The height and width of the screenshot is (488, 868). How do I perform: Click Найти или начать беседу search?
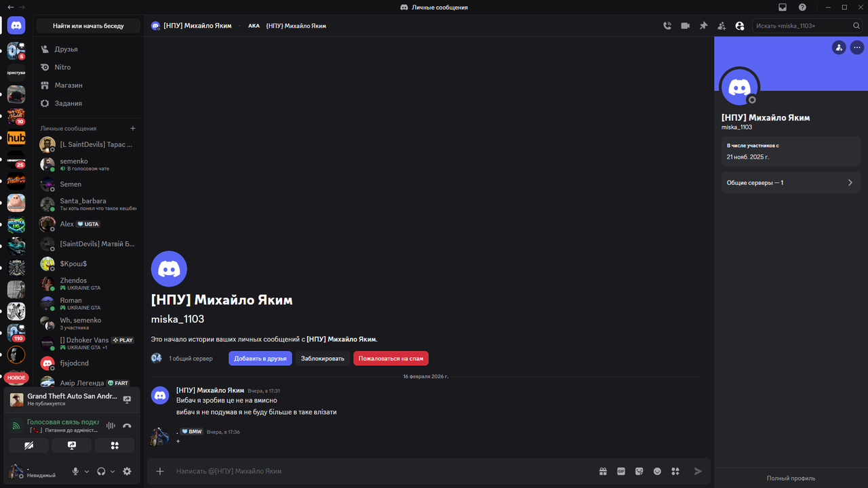coord(88,26)
